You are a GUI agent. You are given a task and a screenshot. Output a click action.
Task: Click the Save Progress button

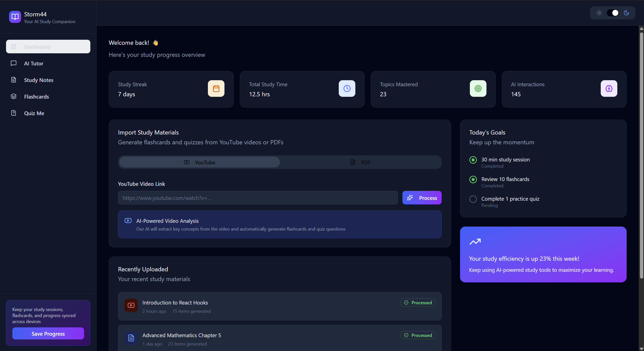pyautogui.click(x=48, y=334)
